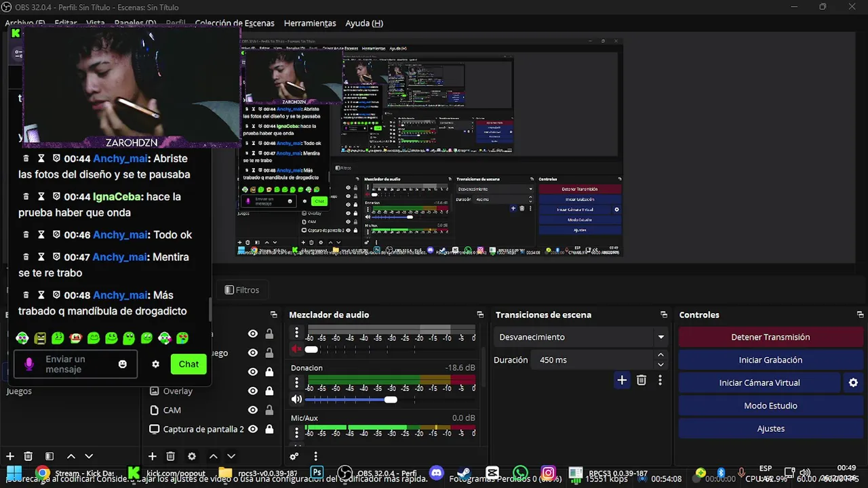This screenshot has width=868, height=488.
Task: Undock the Transiciones de escena panel
Action: [664, 314]
